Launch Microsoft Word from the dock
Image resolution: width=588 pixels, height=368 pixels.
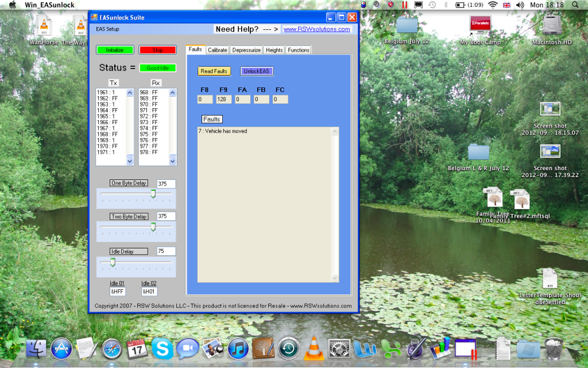[x=365, y=348]
